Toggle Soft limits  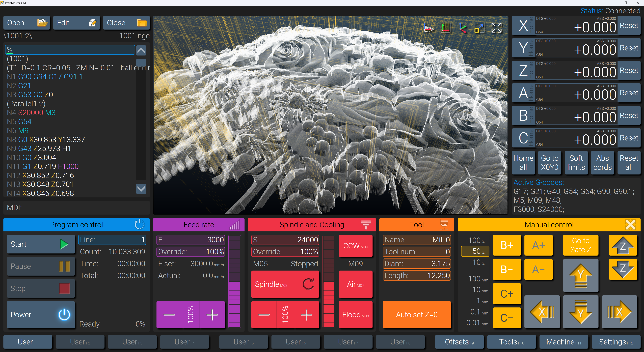point(576,163)
